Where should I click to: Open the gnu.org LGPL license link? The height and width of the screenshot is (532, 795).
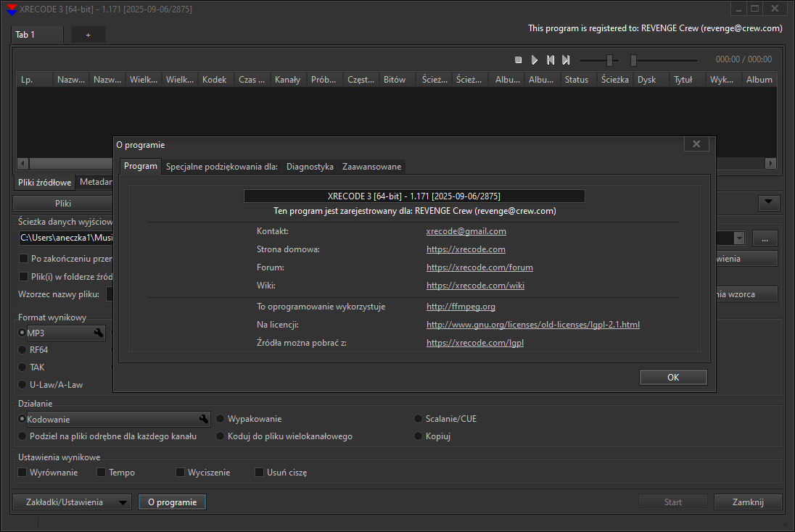tap(533, 325)
